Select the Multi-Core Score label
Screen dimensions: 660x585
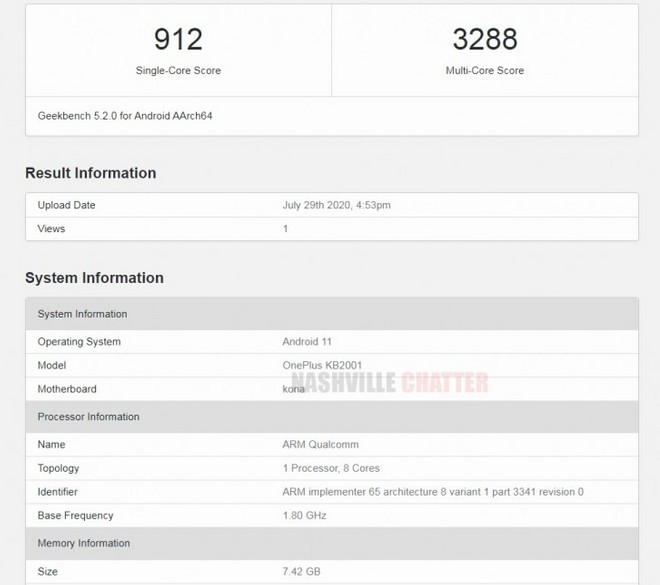click(x=484, y=71)
